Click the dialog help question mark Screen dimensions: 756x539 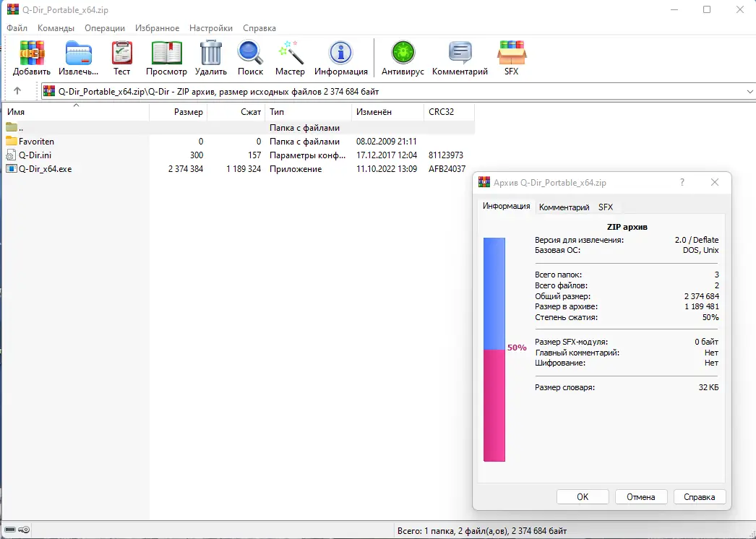682,182
